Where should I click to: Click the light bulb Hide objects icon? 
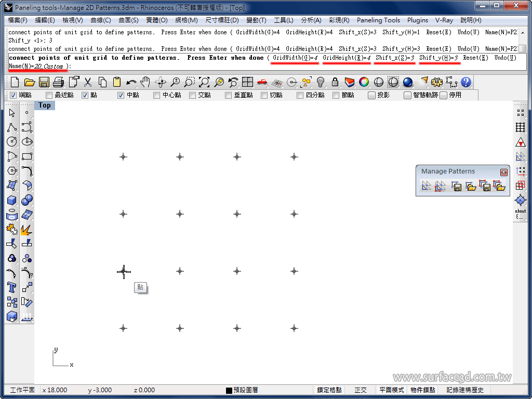click(x=320, y=82)
